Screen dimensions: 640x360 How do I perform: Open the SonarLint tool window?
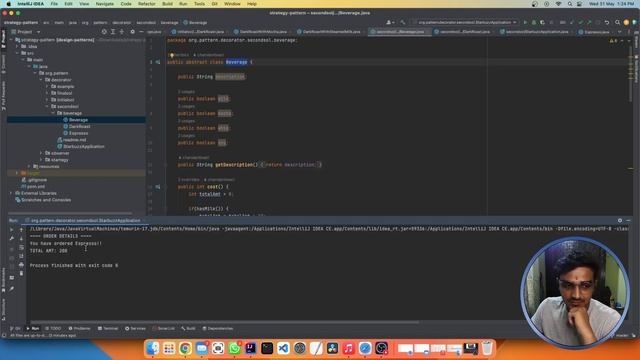[164, 329]
